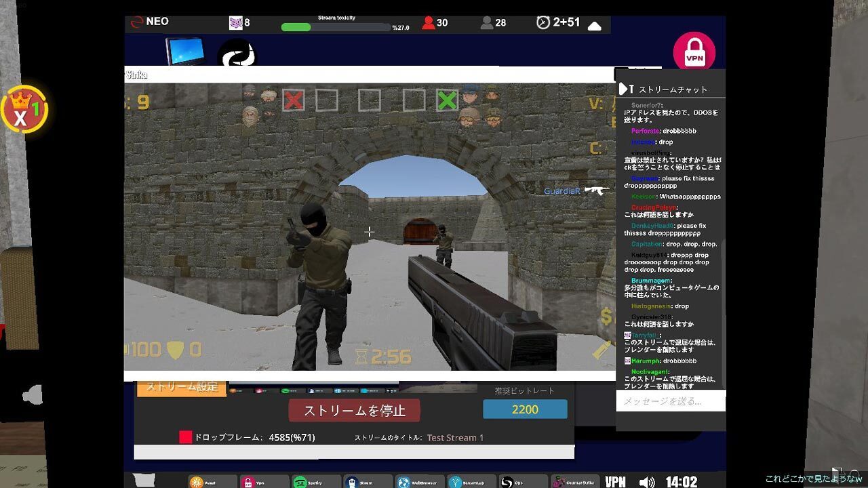Screen dimensions: 868x488
Task: Click the purple follower icon beside 8
Action: pos(235,22)
